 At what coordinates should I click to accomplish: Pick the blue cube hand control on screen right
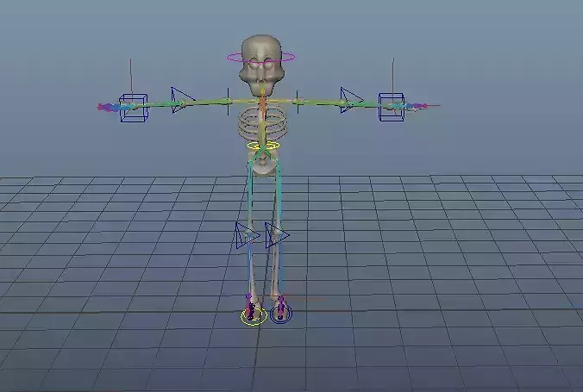click(392, 107)
